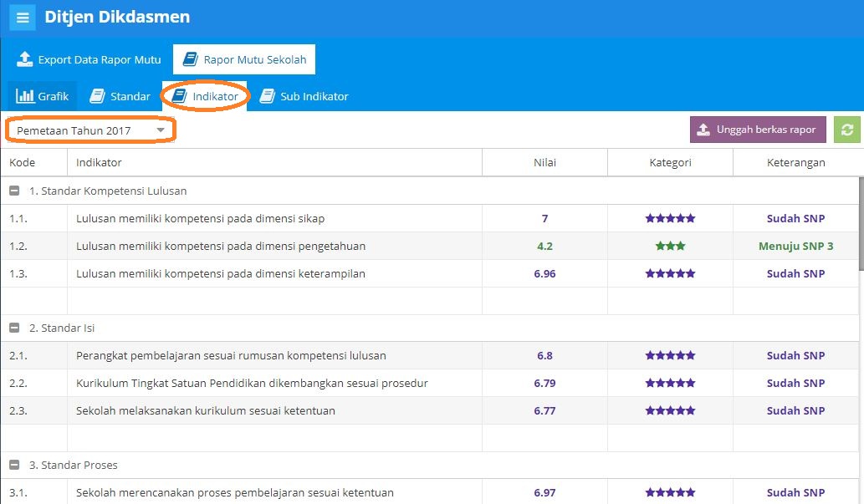Click the Ditjen Dikdasmen title
This screenshot has height=504, width=864.
[x=117, y=17]
